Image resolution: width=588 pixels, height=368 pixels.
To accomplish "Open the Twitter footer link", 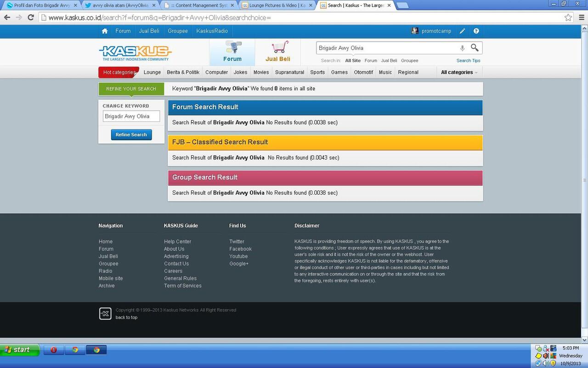I will click(x=237, y=241).
